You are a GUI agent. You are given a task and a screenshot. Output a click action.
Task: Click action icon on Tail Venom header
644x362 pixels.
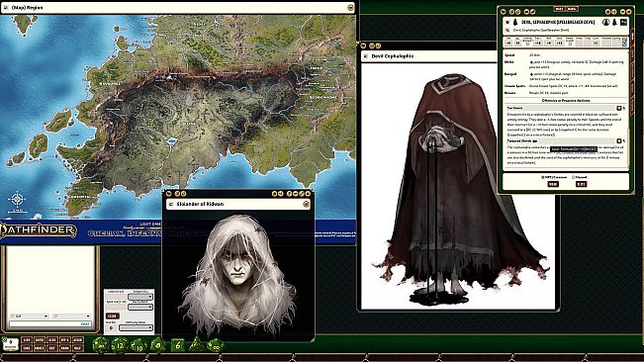pos(619,108)
